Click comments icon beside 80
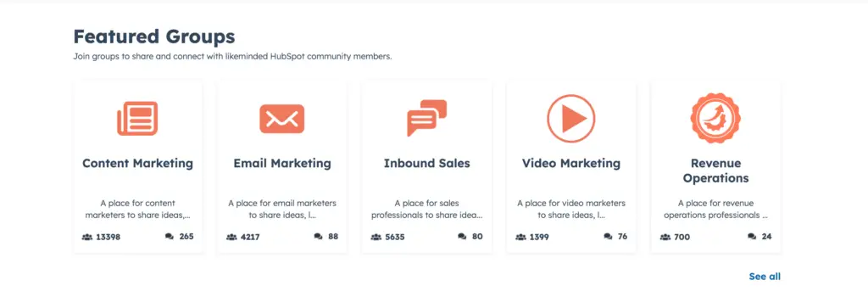Viewport: 868px width, 308px height. tap(462, 237)
